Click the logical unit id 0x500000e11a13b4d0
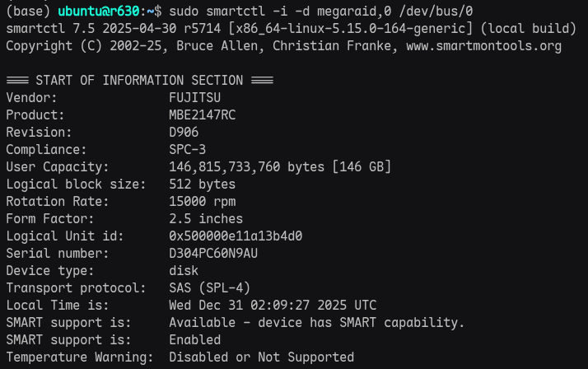The height and width of the screenshot is (369, 588). click(x=236, y=236)
